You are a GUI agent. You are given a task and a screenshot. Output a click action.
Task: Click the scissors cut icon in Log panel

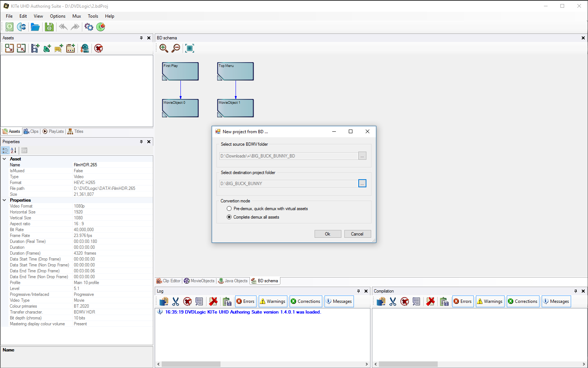tap(176, 301)
